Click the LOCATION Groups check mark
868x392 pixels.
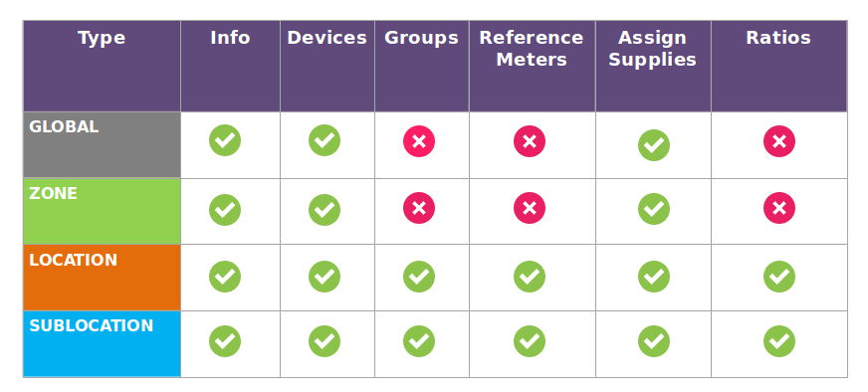point(419,277)
